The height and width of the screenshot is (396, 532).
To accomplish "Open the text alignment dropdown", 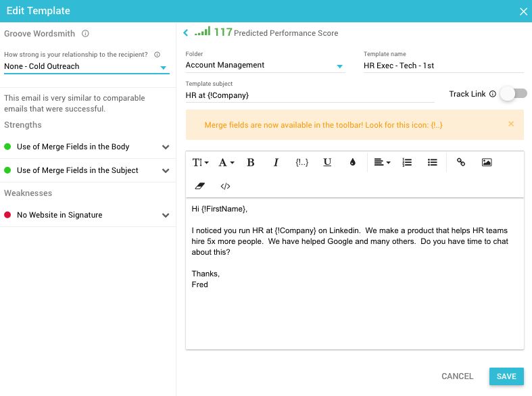I will [x=382, y=162].
